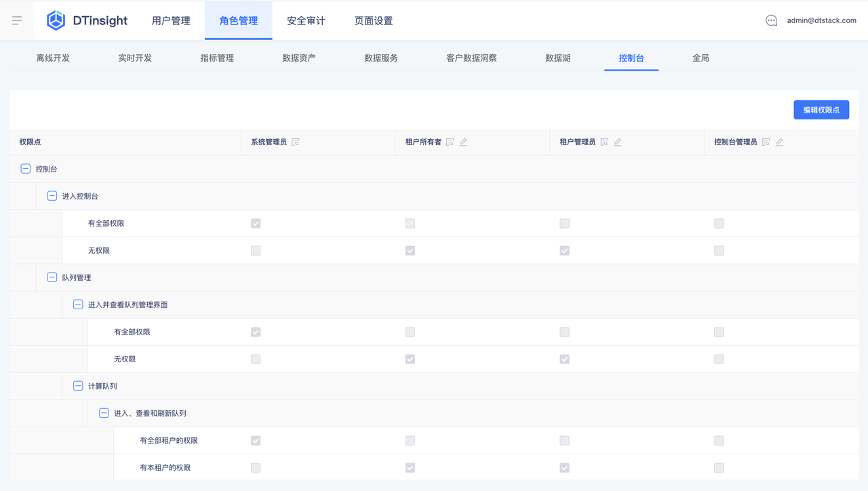Open the chat message bubble icon
Image resolution: width=868 pixels, height=491 pixels.
click(x=771, y=20)
